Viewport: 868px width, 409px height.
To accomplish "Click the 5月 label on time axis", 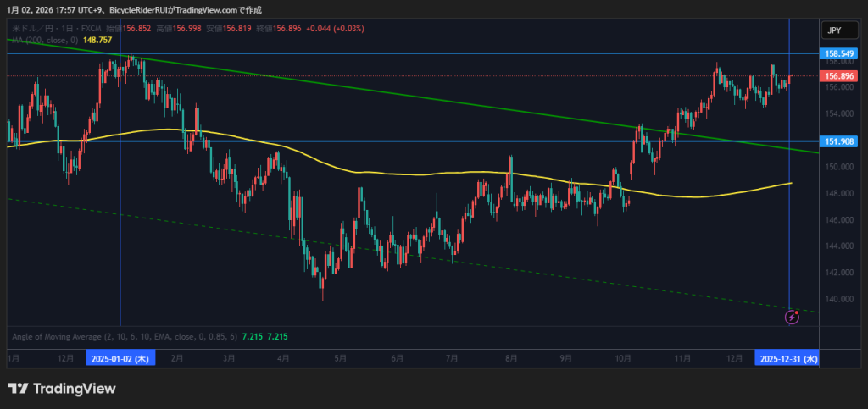I will pos(341,359).
